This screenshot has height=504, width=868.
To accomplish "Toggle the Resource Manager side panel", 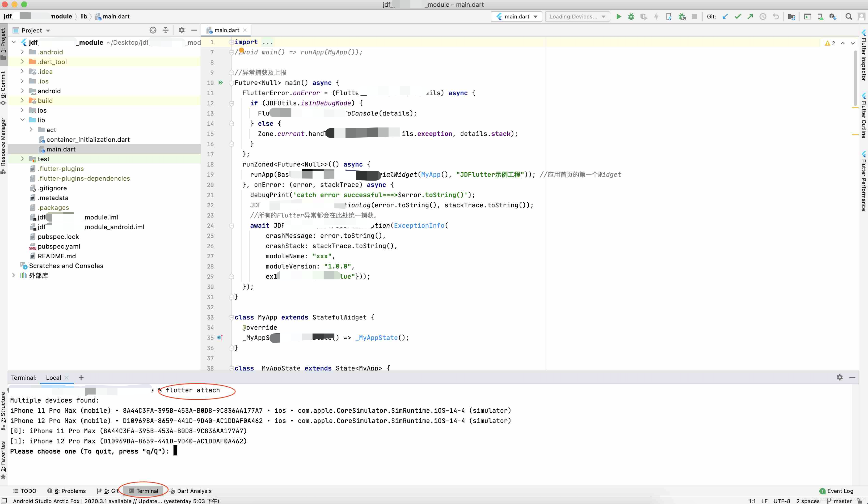I will pyautogui.click(x=3, y=146).
